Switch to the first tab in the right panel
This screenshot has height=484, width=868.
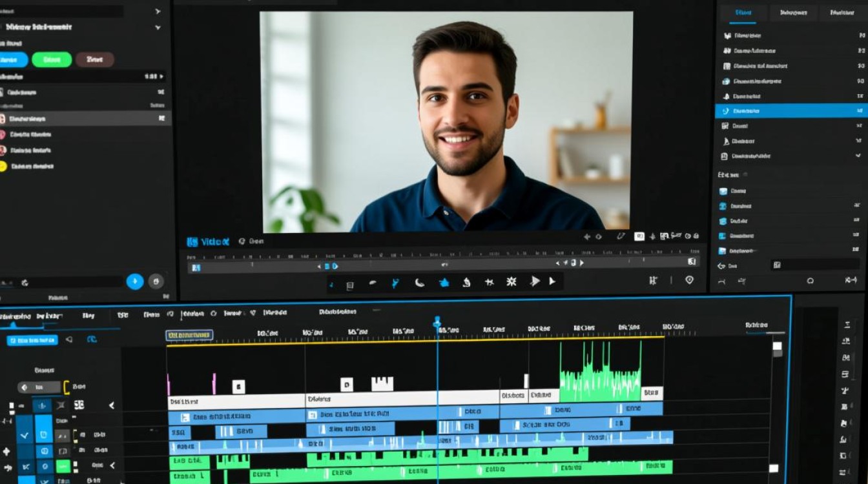pos(743,12)
